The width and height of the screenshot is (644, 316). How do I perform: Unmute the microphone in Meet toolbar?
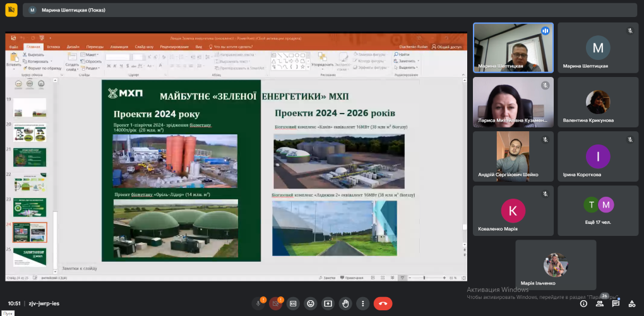coord(258,303)
